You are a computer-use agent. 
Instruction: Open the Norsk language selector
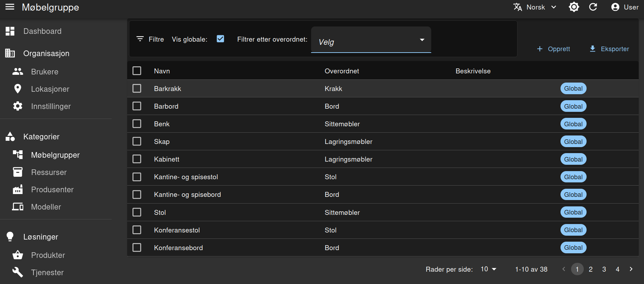(535, 7)
